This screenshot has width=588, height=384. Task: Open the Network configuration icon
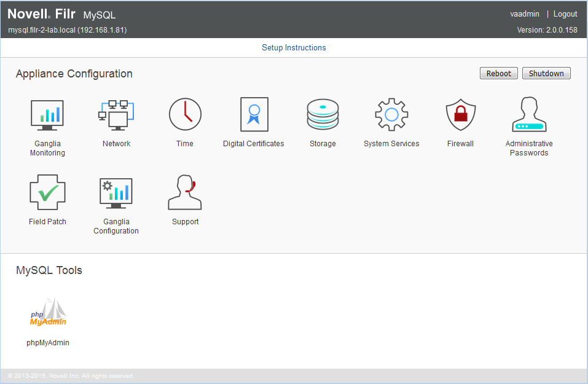click(x=116, y=115)
